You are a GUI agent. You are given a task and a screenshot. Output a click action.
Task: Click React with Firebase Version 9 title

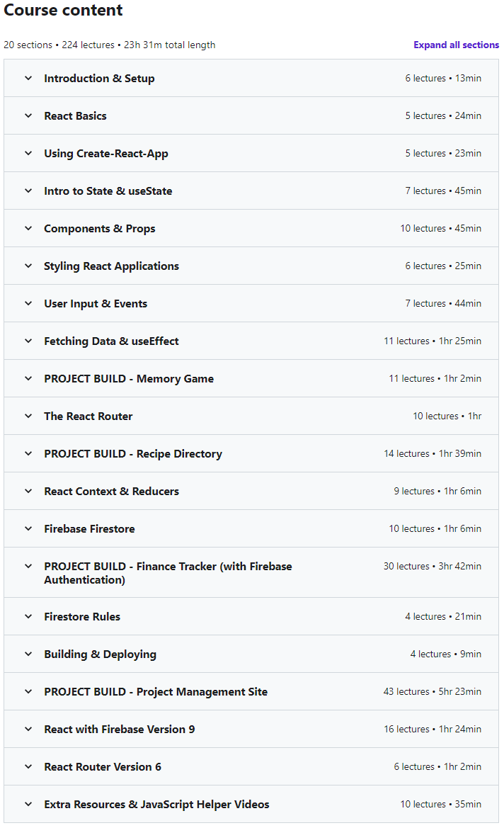click(119, 730)
